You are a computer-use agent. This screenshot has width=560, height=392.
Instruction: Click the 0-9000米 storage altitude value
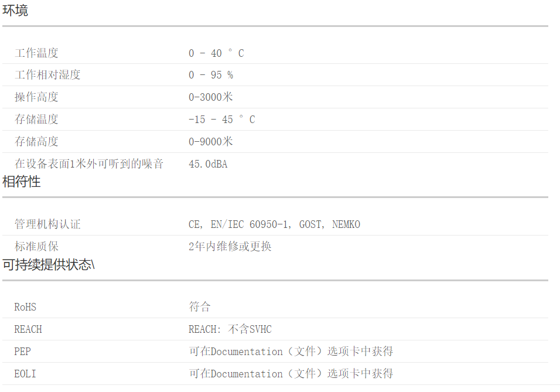211,141
